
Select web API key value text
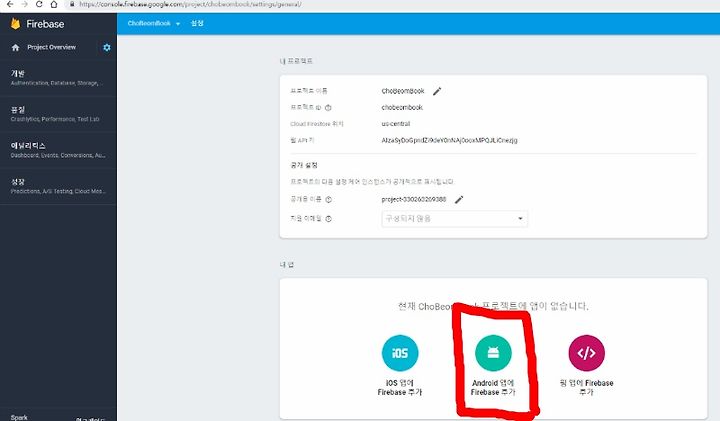click(x=449, y=140)
